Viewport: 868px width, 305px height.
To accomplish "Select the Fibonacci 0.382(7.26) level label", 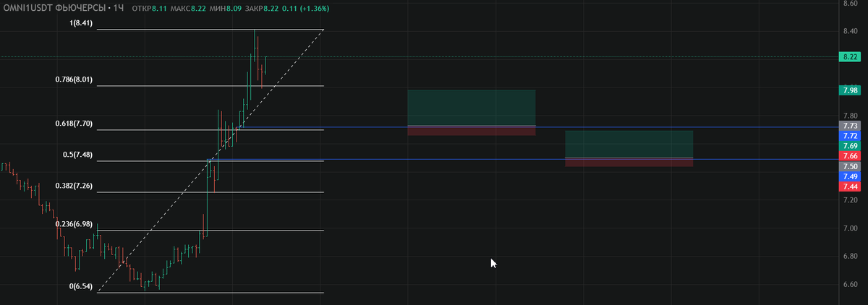I will click(x=75, y=186).
